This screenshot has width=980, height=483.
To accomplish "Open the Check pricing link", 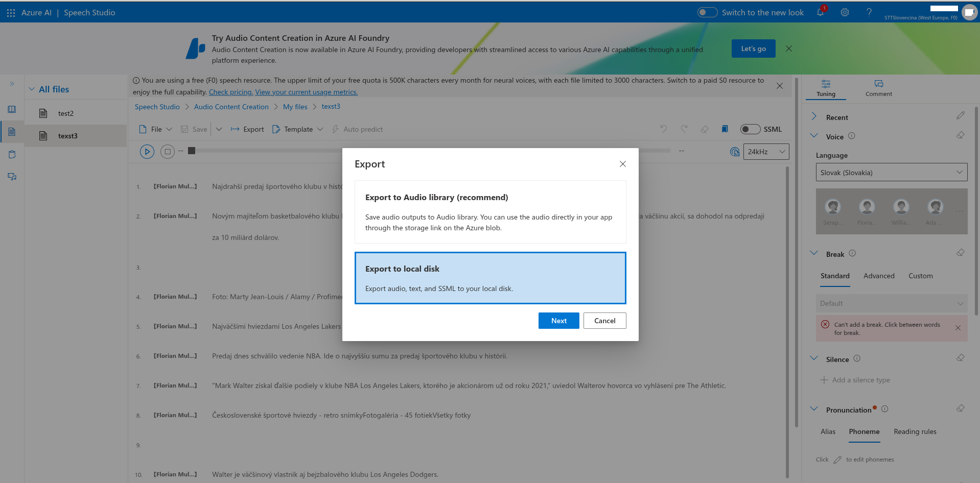I will coord(230,92).
